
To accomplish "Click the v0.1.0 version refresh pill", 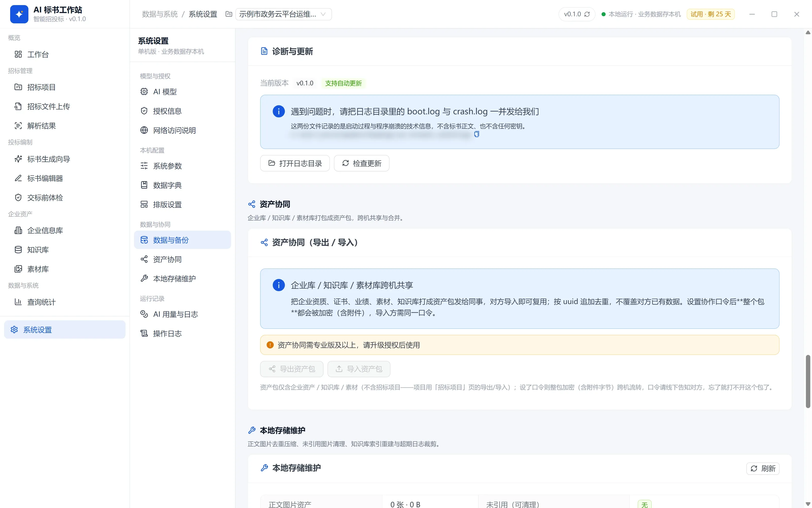I will pos(577,14).
